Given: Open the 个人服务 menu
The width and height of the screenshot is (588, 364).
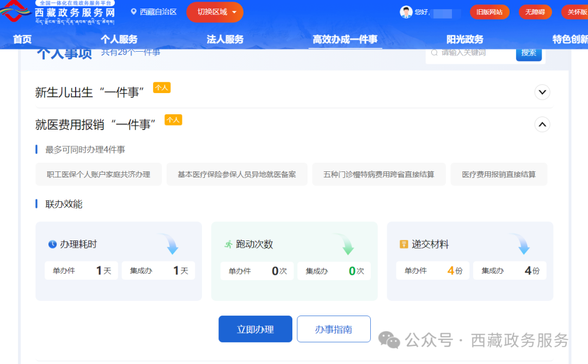Looking at the screenshot, I should point(119,39).
